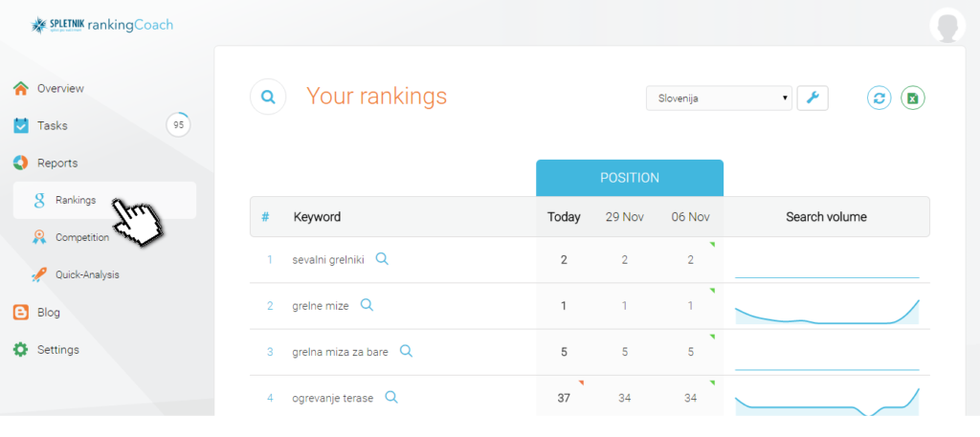Click the Reports pie chart icon
This screenshot has width=980, height=437.
point(21,163)
